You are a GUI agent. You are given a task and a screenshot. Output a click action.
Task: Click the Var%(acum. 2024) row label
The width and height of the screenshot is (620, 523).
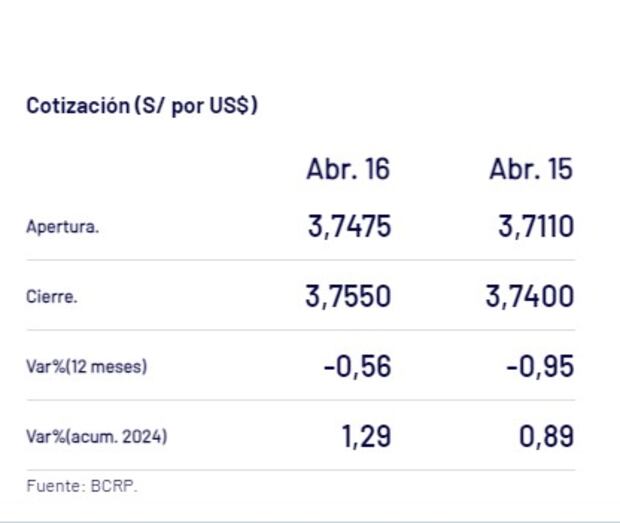(x=96, y=437)
